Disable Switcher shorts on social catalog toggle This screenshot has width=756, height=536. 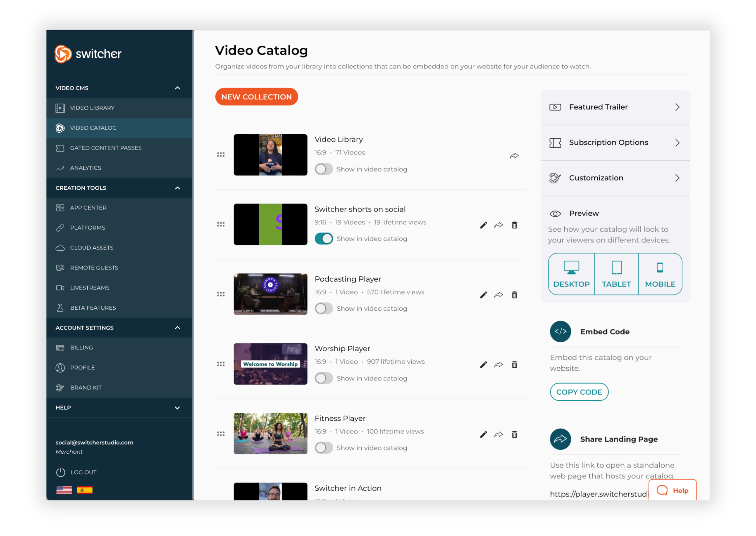coord(323,239)
